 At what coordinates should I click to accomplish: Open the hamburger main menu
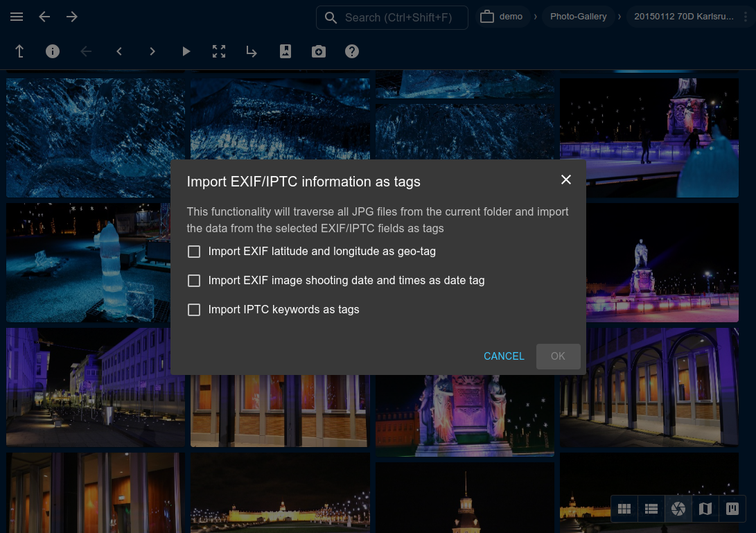tap(17, 17)
